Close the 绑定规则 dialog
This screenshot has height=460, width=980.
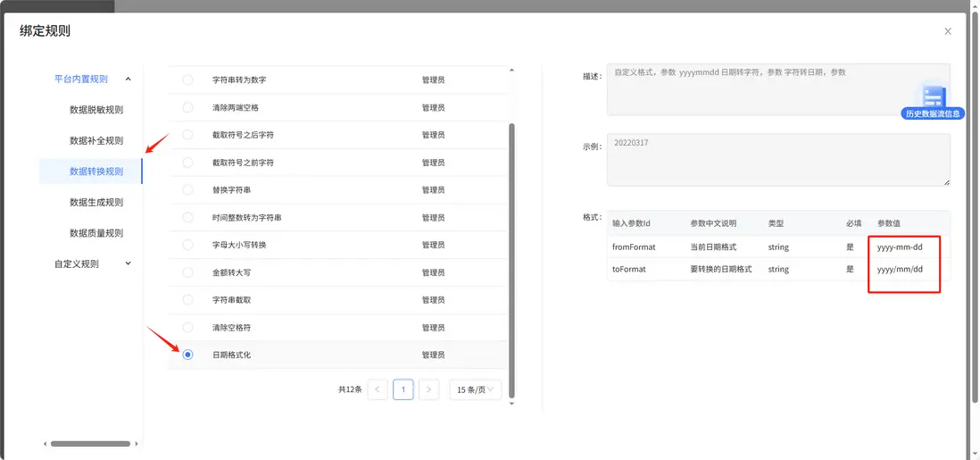tap(948, 31)
